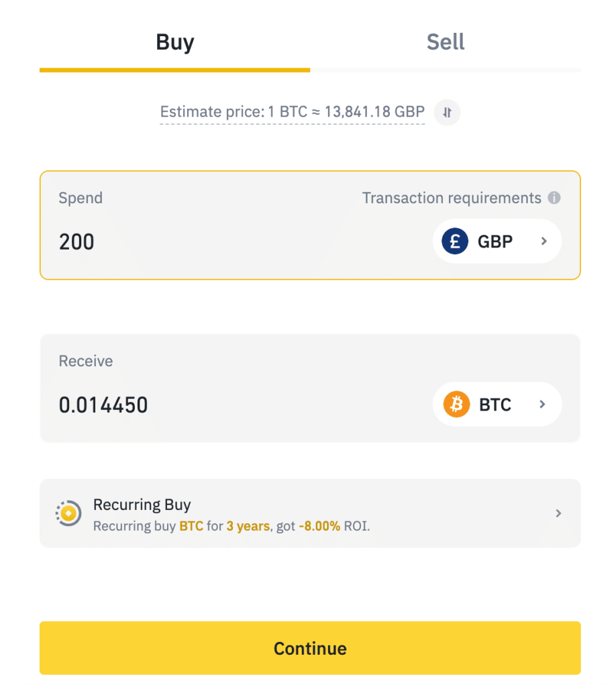Switch to the Sell tab
616x687 pixels.
446,42
